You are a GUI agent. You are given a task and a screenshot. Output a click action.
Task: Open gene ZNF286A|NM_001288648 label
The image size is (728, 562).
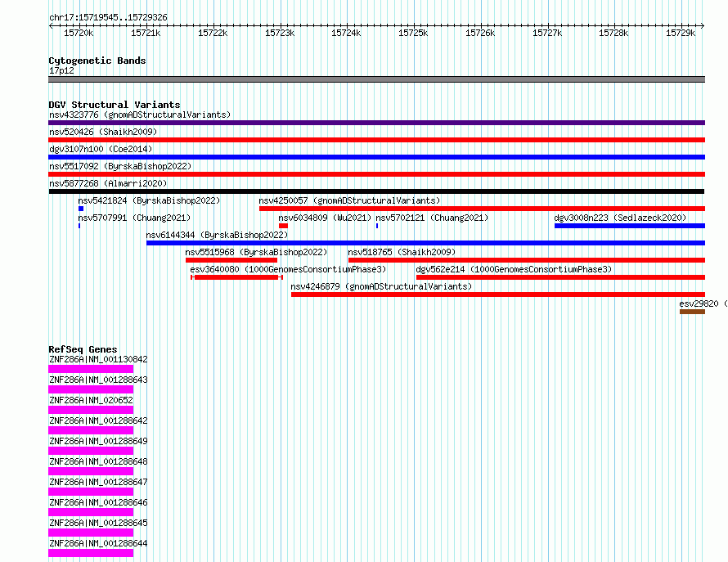pos(98,461)
